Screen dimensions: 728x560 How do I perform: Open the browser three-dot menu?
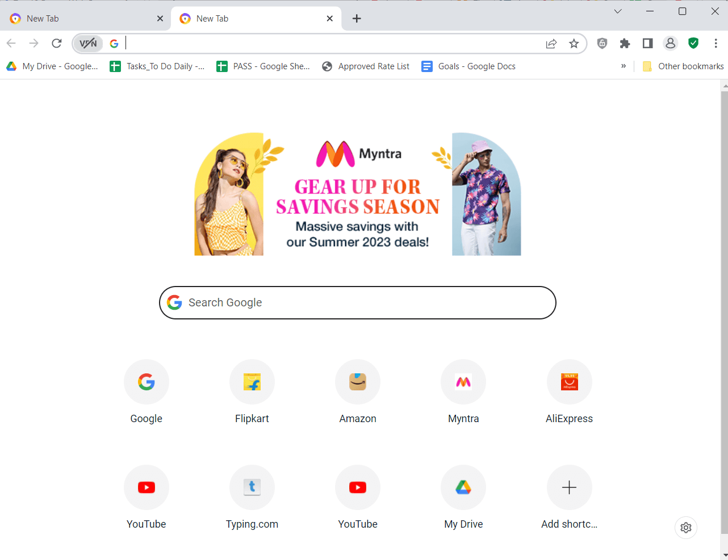pyautogui.click(x=716, y=43)
